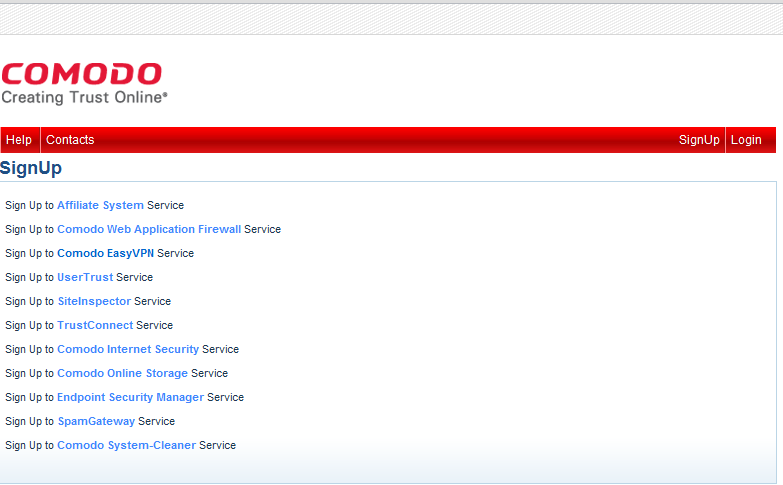
Task: Open the TrustConnect link
Action: (x=95, y=325)
